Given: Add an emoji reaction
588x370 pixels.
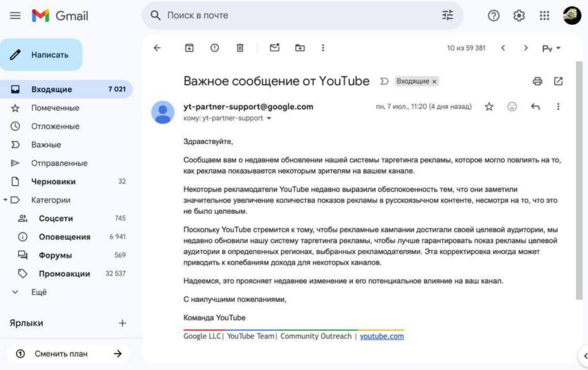Looking at the screenshot, I should click(512, 107).
